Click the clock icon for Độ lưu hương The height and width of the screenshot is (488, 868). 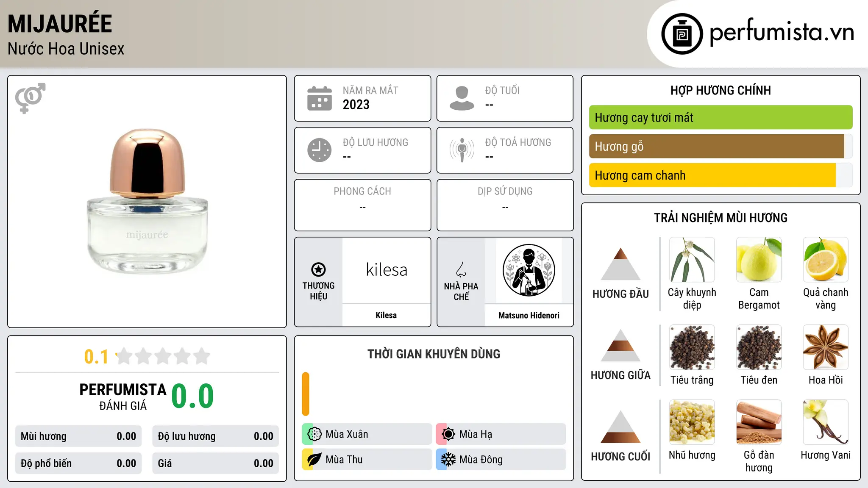coord(320,150)
